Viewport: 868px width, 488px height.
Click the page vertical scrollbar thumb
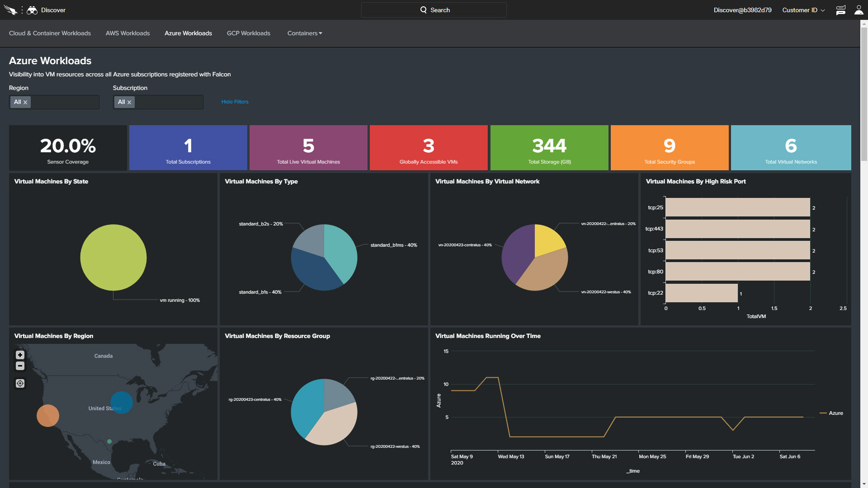[x=864, y=94]
